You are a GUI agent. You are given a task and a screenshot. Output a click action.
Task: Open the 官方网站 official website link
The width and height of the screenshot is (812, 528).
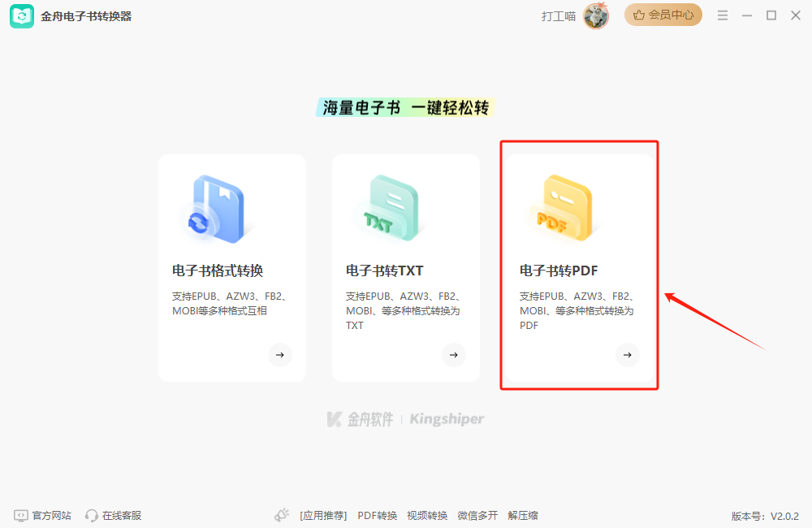51,516
